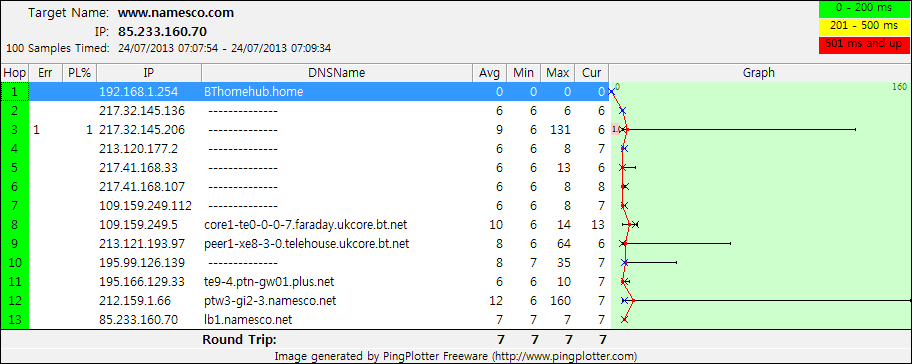
Task: Click Max value 35 for hop 10
Action: pyautogui.click(x=564, y=263)
